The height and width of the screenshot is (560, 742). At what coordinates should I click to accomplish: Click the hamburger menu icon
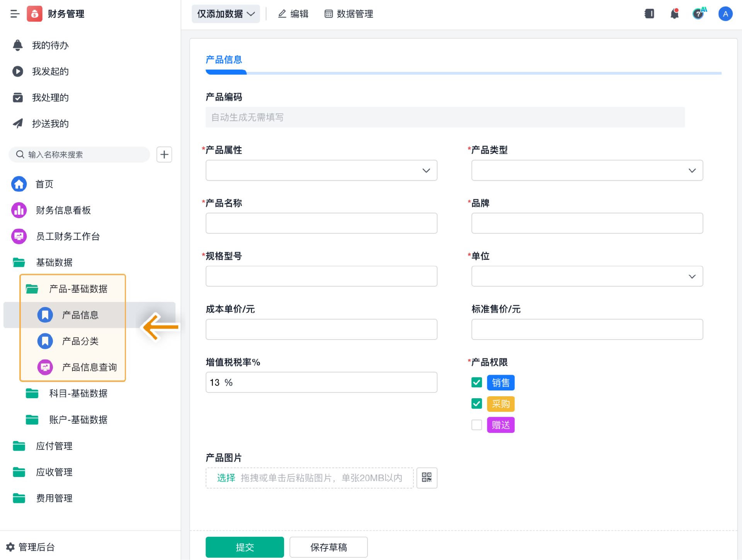click(x=15, y=14)
